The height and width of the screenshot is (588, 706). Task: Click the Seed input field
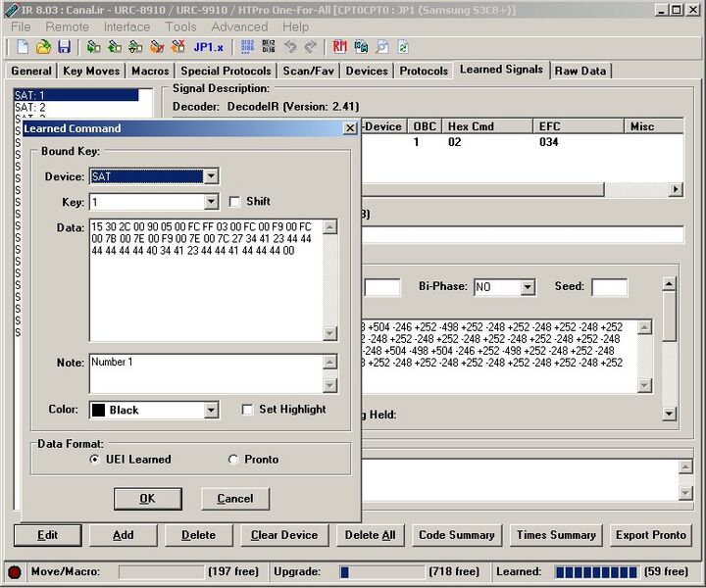pyautogui.click(x=609, y=287)
